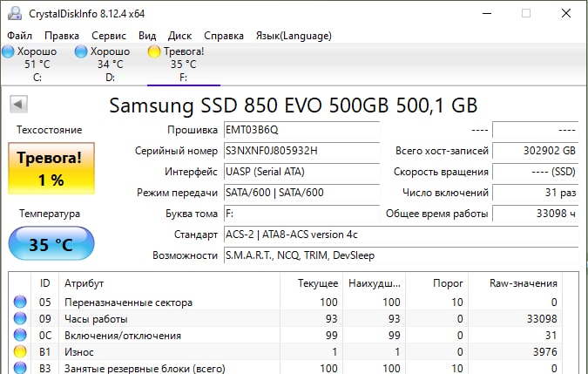Click status orb of attribute 05 row
The height and width of the screenshot is (374, 588).
pos(20,302)
